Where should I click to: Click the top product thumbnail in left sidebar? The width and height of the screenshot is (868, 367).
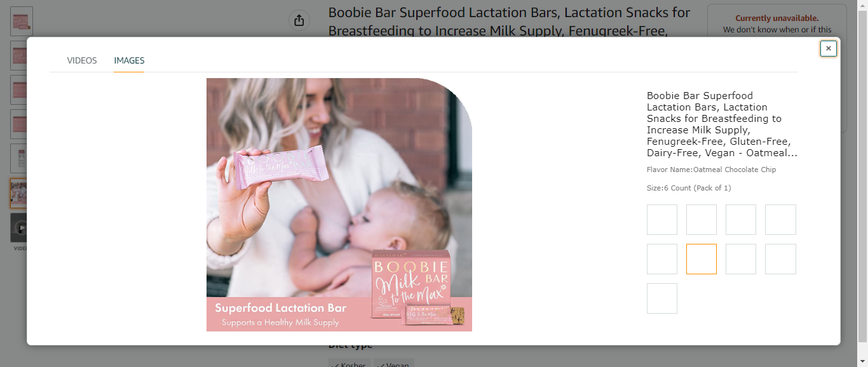coord(22,21)
